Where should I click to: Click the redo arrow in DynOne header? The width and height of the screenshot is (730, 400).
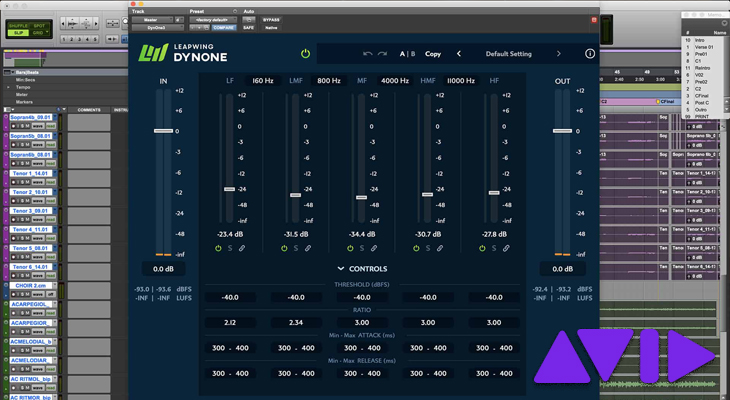coord(382,54)
